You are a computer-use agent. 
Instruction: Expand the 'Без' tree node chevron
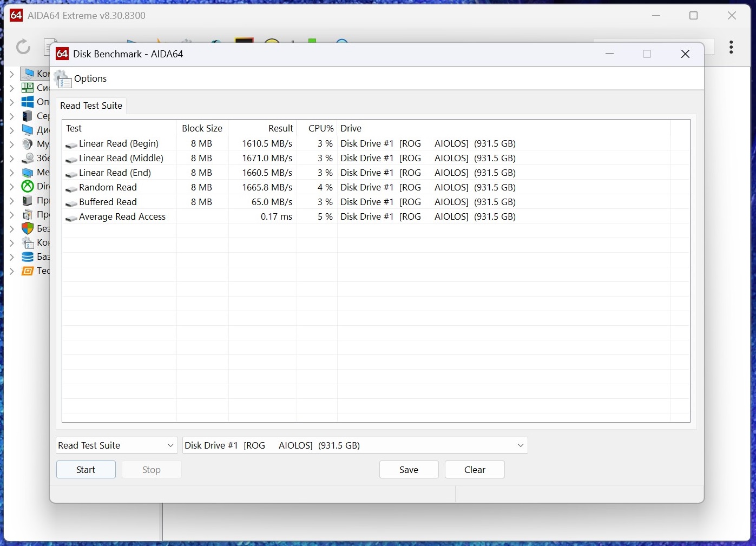tap(12, 228)
